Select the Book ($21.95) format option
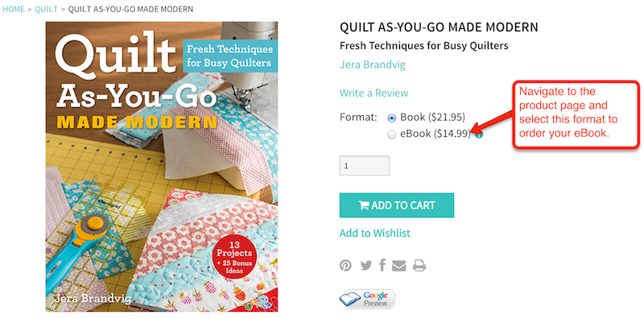Screen dimensions: 644x319 (392, 118)
